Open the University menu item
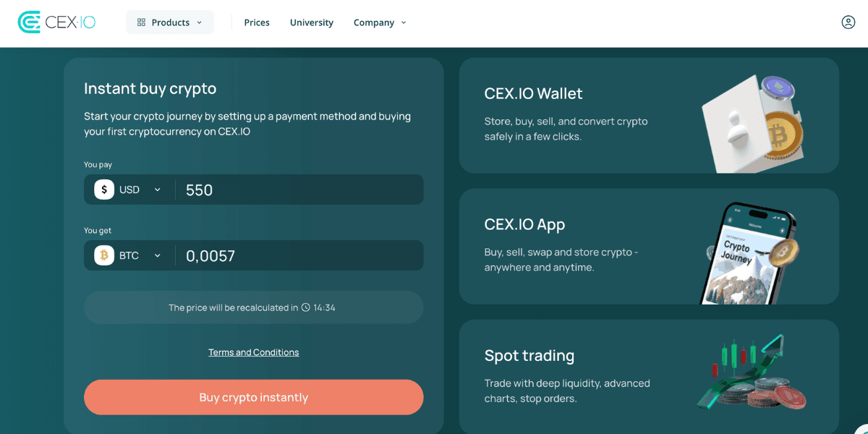Viewport: 868px width, 434px height. click(312, 22)
